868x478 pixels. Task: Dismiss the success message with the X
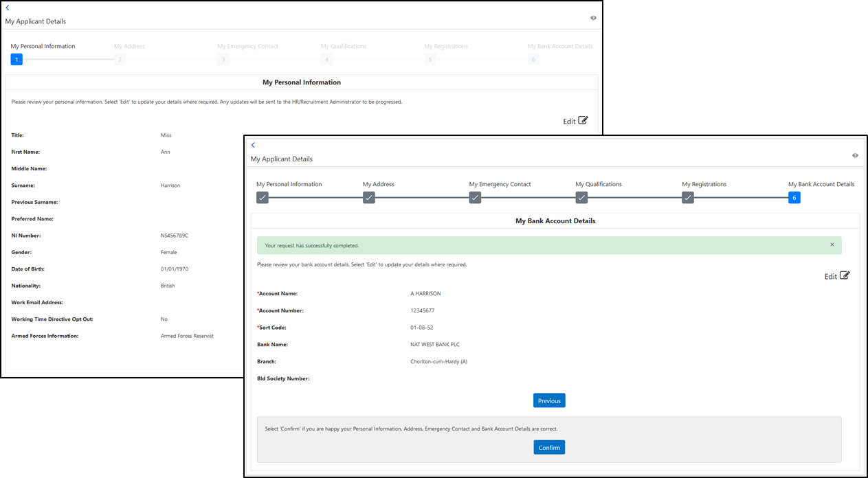(832, 244)
